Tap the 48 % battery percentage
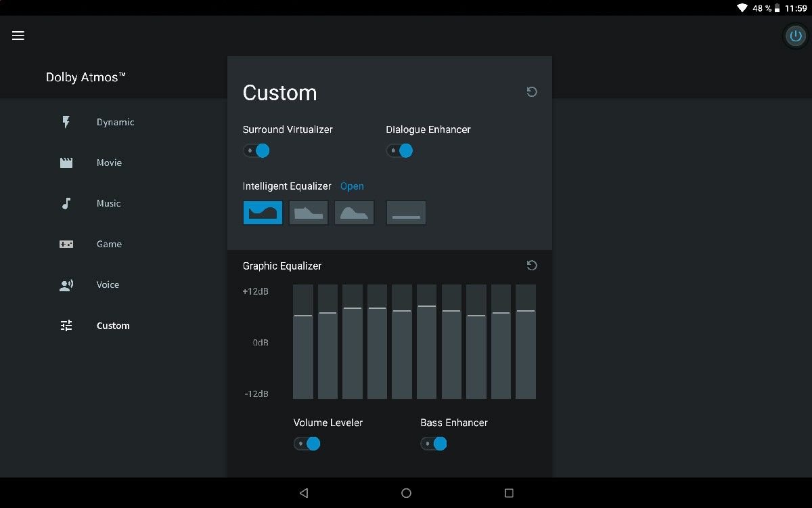812x508 pixels. pyautogui.click(x=762, y=8)
